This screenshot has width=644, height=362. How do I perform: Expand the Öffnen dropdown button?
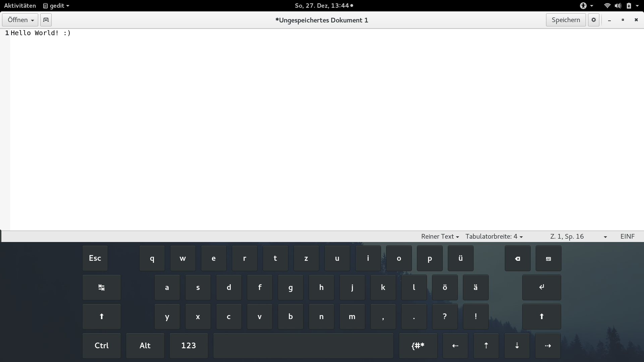20,20
